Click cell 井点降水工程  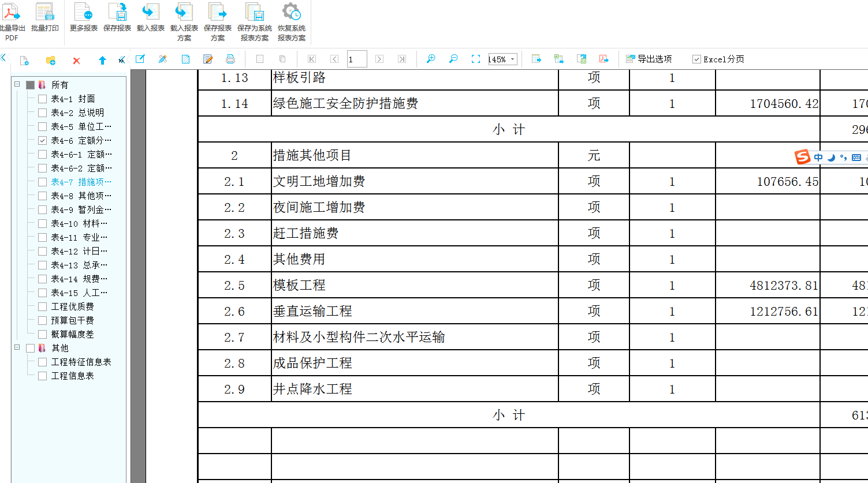[x=415, y=389]
